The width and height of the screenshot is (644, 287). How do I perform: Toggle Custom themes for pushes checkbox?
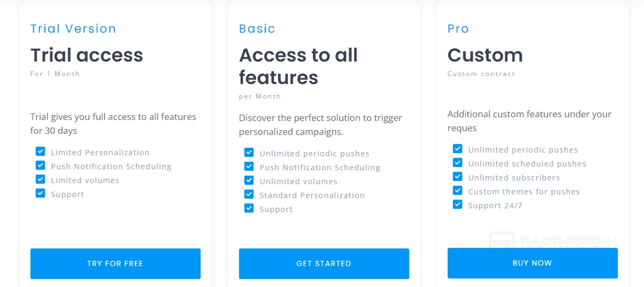(457, 191)
